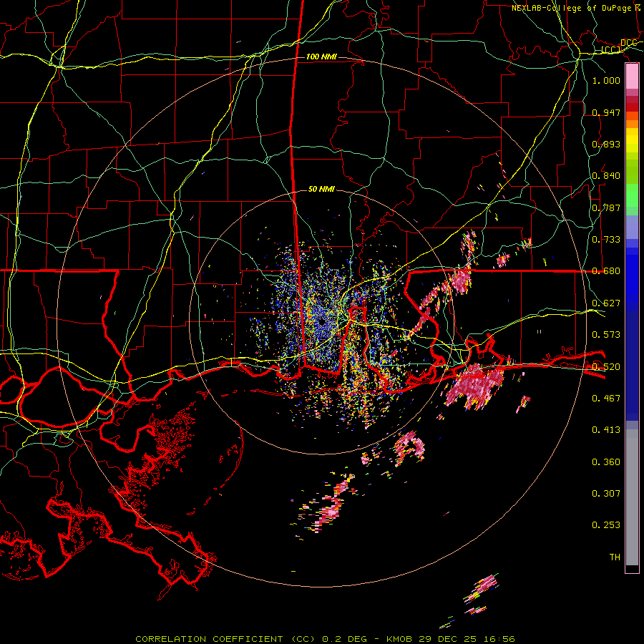Click the 0.840 scale value
This screenshot has height=644, width=644.
click(606, 176)
